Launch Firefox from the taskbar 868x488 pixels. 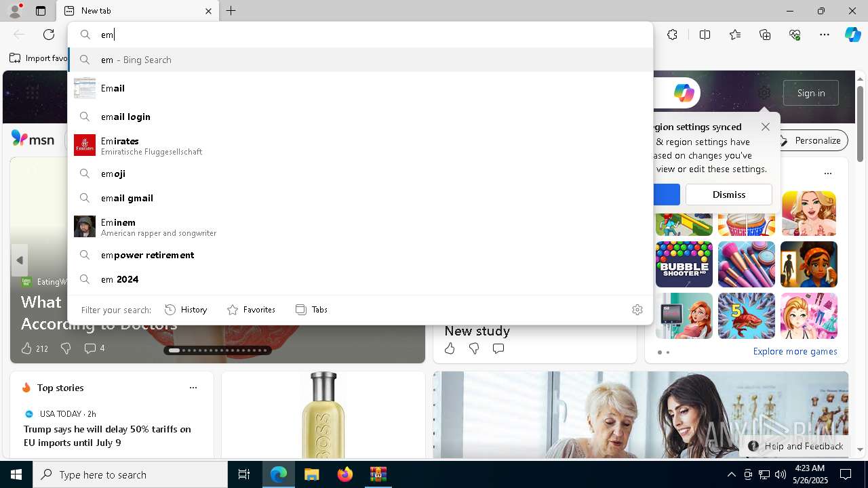345,474
